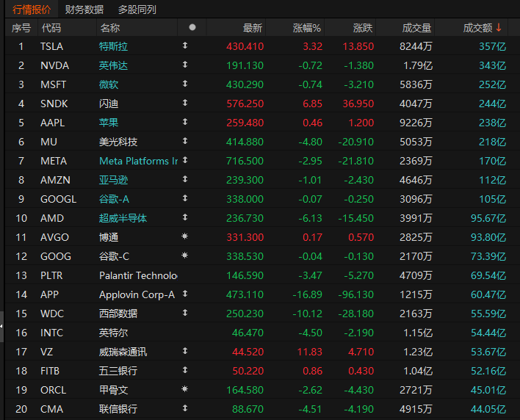The image size is (520, 420).
Task: Select the 威瑞森通讯 stock name
Action: tap(123, 352)
